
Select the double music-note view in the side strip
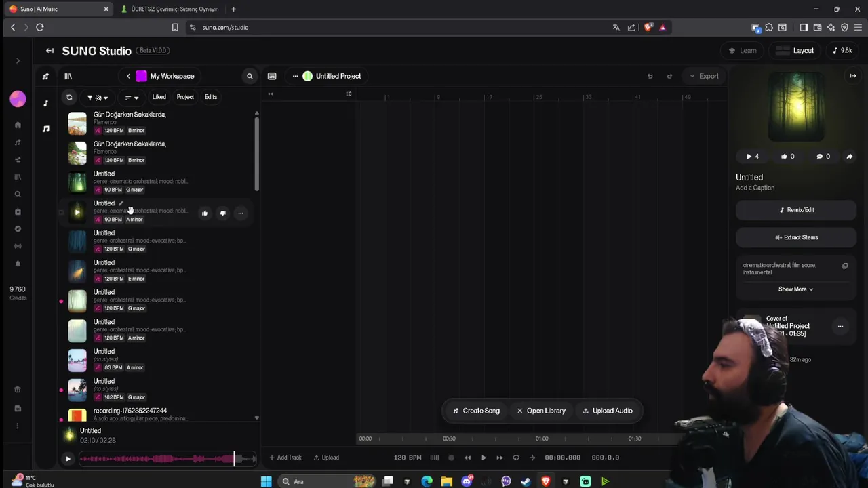click(x=45, y=129)
